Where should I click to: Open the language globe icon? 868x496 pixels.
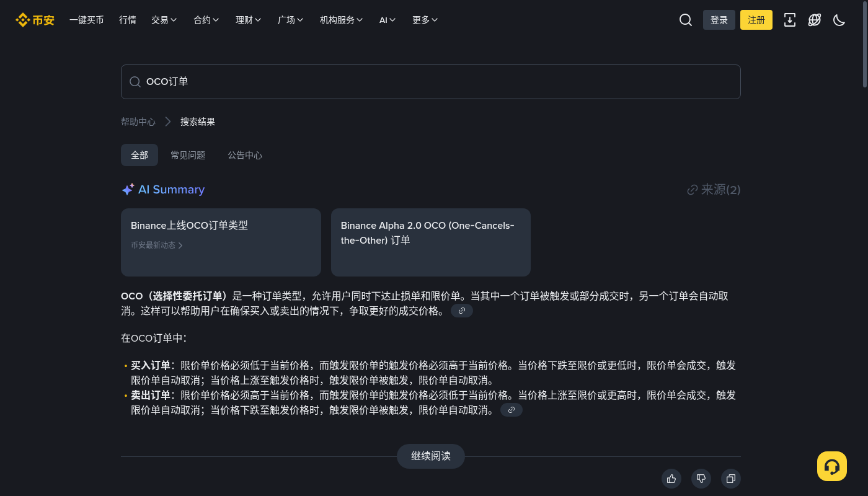pyautogui.click(x=815, y=20)
